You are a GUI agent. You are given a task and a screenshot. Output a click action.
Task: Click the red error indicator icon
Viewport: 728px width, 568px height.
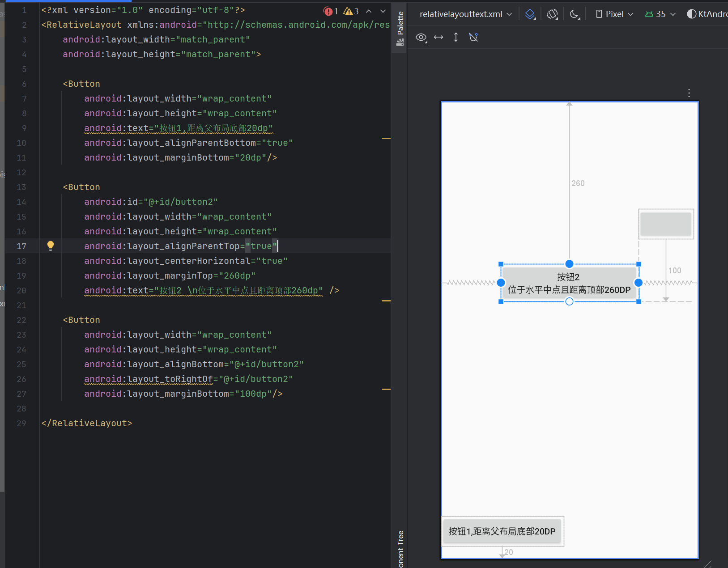pos(328,11)
